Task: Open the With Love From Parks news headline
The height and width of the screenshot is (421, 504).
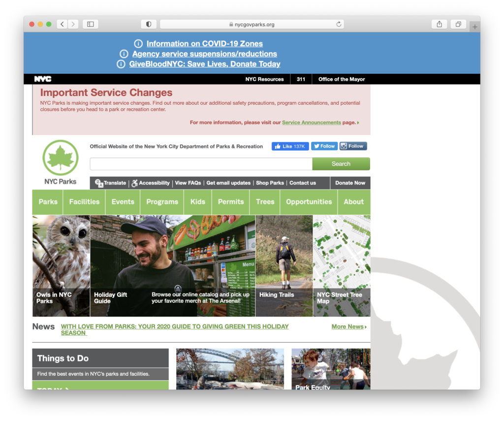Action: pyautogui.click(x=175, y=329)
